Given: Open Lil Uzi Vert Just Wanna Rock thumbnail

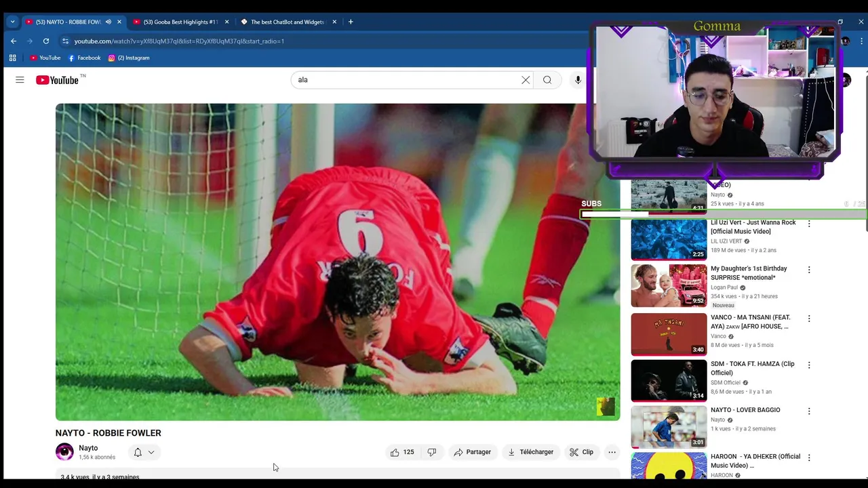Looking at the screenshot, I should pyautogui.click(x=669, y=239).
